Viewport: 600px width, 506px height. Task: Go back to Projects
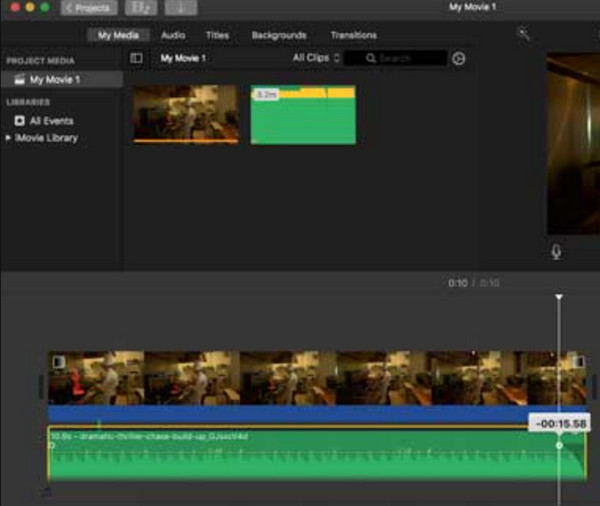coord(89,8)
